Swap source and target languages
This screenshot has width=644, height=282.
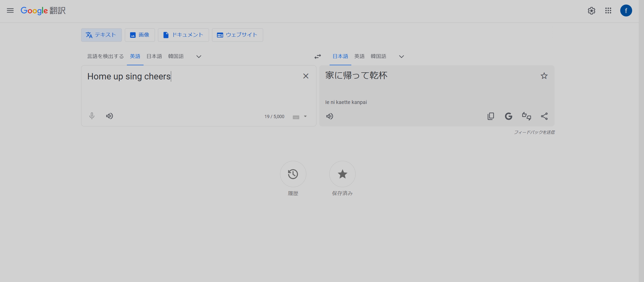tap(318, 56)
